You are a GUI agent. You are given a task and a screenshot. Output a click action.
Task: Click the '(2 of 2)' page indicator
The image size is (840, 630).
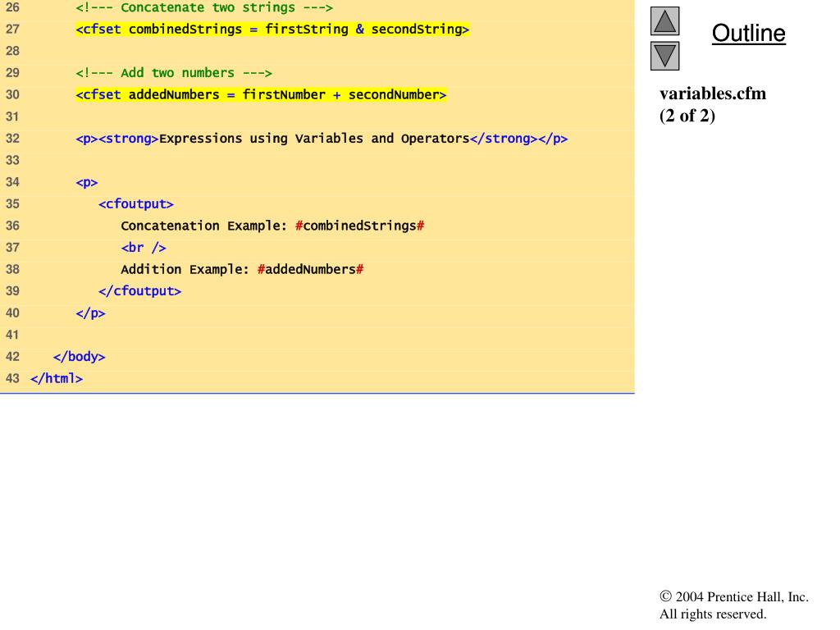click(687, 116)
